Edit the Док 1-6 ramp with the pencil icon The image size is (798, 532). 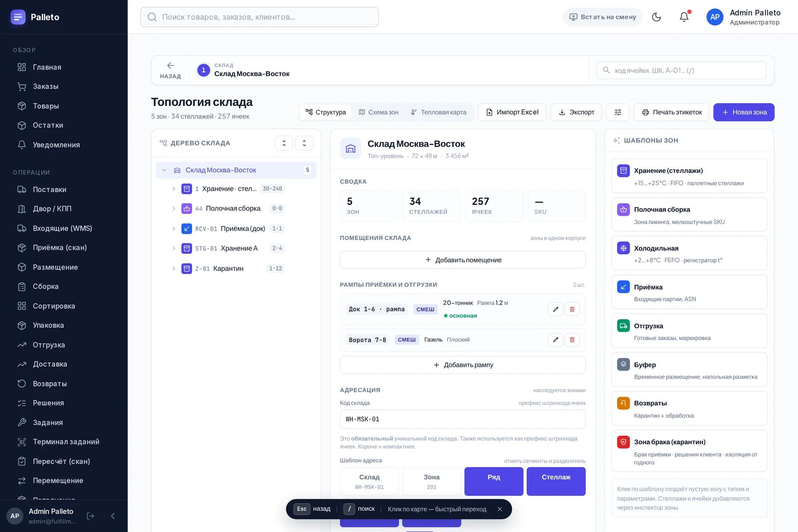tap(555, 309)
